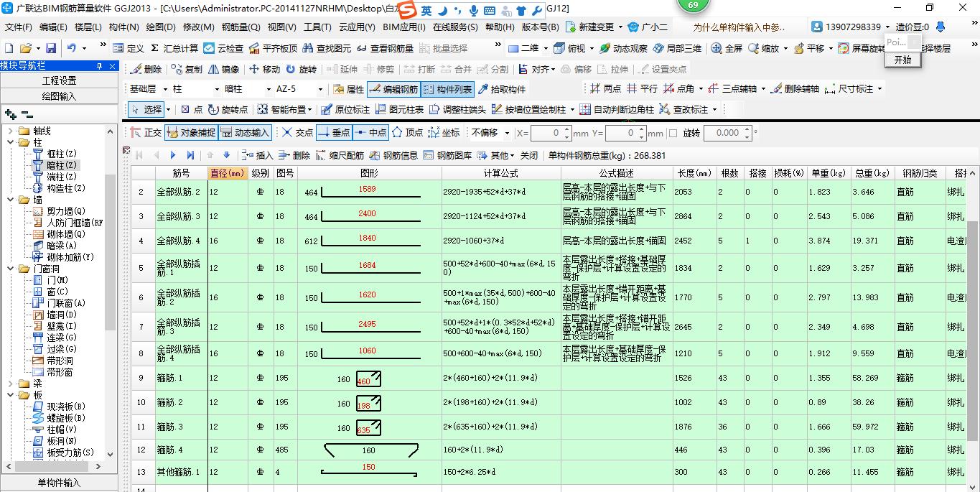Click the 复制 copy tool
This screenshot has width=980, height=492.
[187, 69]
